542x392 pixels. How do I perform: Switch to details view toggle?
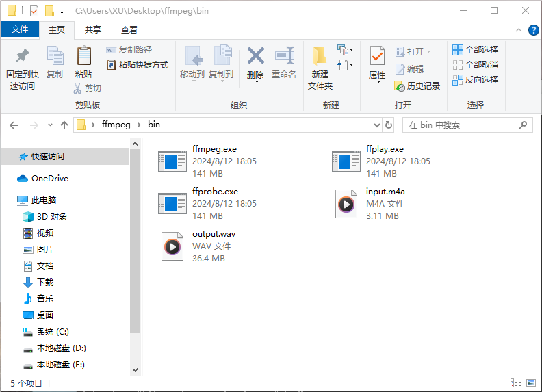[x=515, y=383]
